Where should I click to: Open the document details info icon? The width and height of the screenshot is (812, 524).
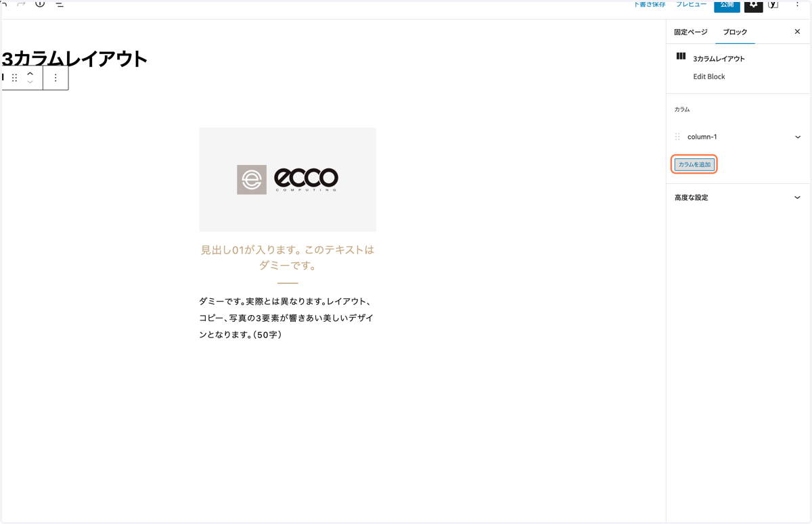40,4
